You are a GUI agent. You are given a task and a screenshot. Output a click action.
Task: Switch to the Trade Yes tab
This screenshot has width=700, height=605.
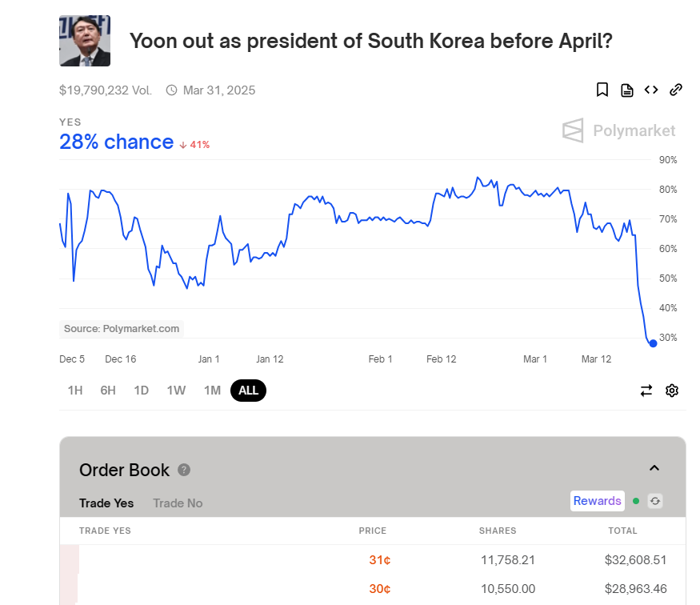[106, 503]
